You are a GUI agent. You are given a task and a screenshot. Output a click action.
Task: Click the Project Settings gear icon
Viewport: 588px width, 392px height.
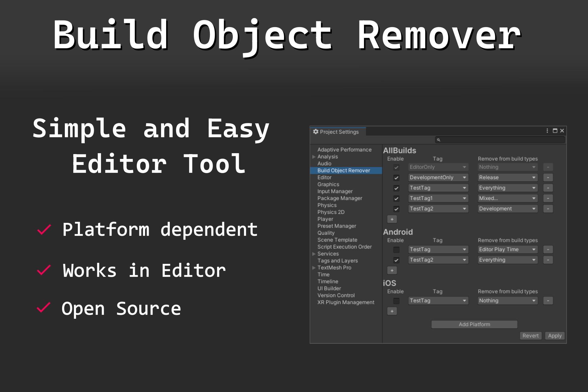(x=316, y=131)
